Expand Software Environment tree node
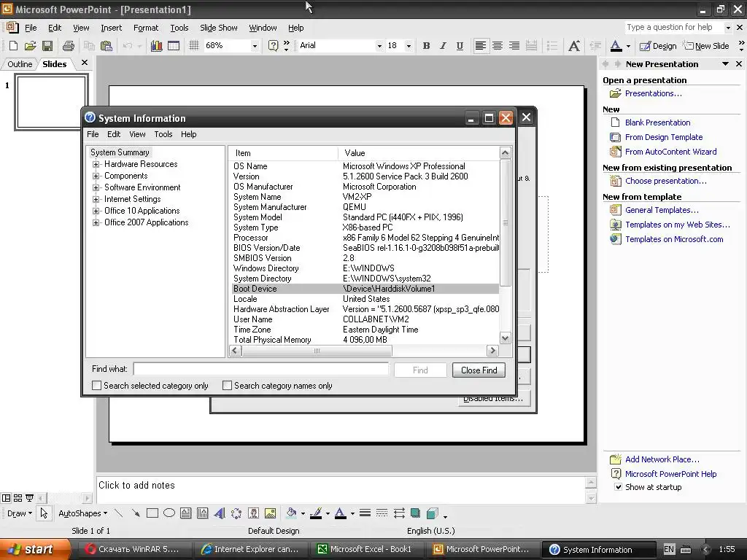 96,187
